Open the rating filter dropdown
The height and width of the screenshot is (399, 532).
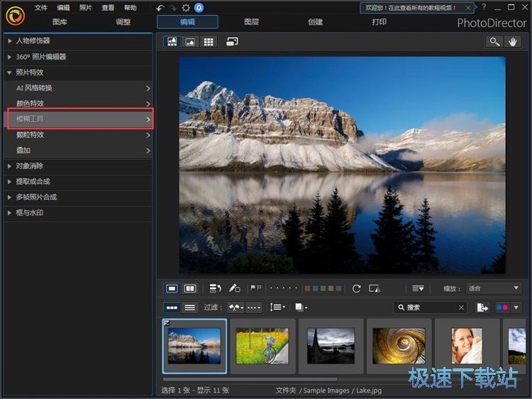(x=254, y=307)
